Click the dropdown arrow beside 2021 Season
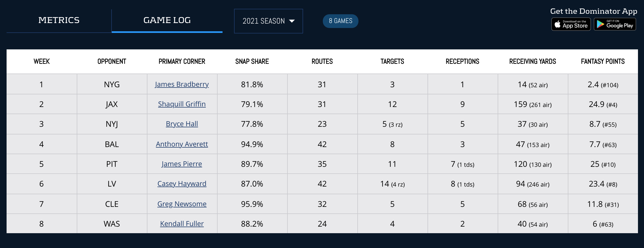The width and height of the screenshot is (644, 248). click(x=292, y=21)
